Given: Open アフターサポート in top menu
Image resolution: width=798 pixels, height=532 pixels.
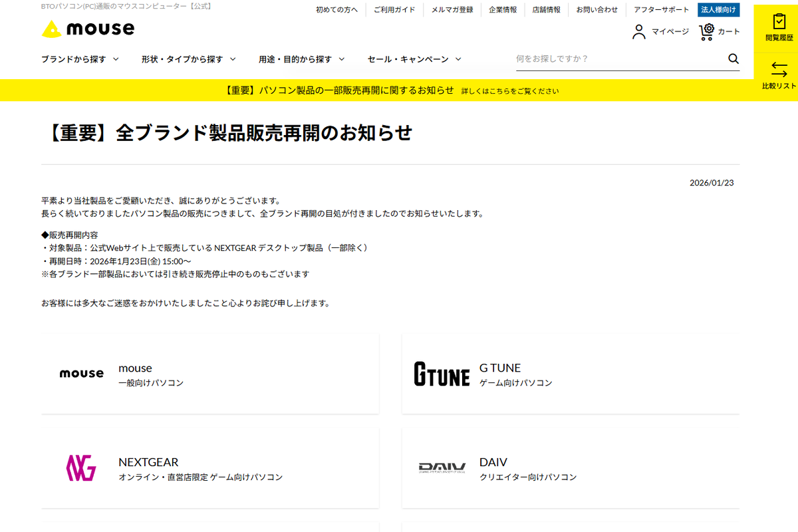Looking at the screenshot, I should click(662, 10).
